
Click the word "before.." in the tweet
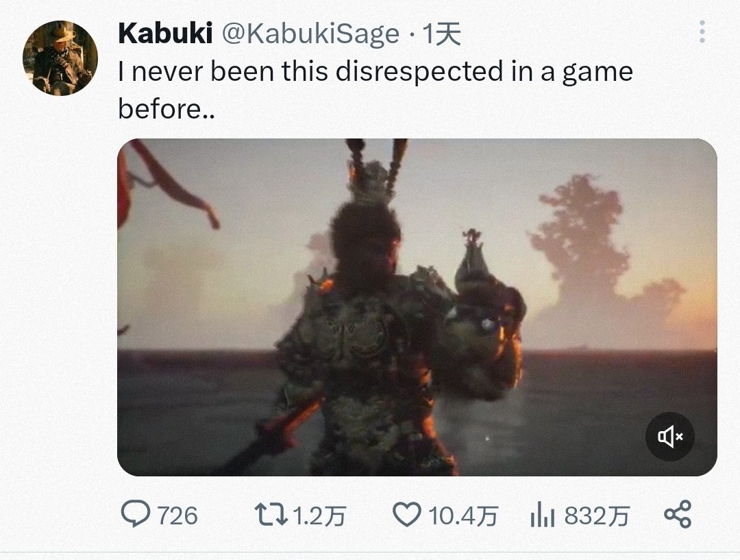tap(166, 108)
